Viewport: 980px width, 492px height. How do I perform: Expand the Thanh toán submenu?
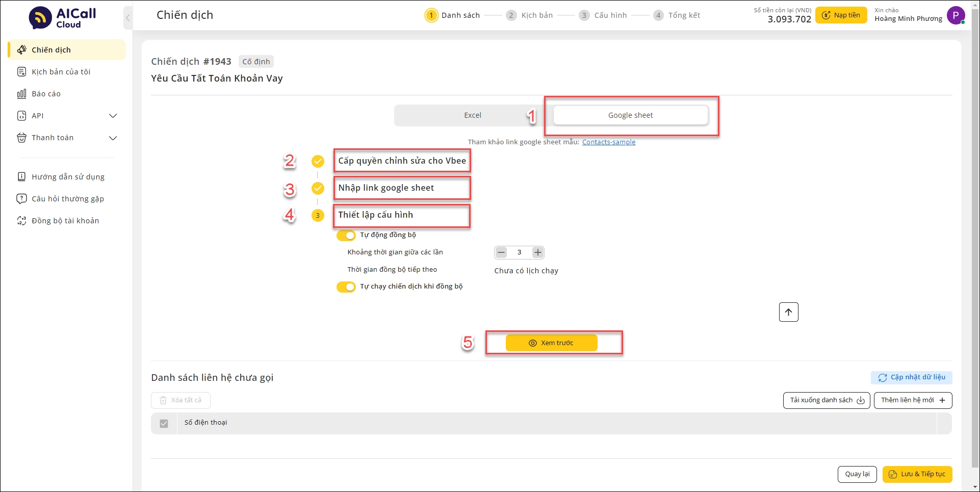(x=113, y=138)
